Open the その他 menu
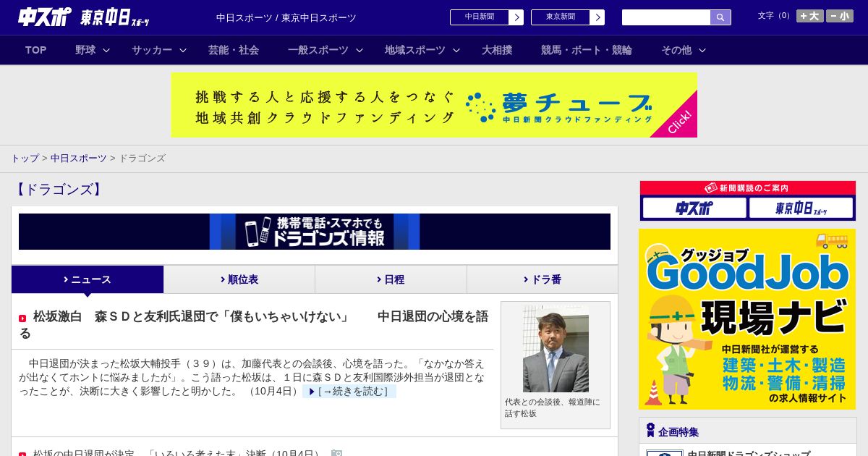 (676, 50)
